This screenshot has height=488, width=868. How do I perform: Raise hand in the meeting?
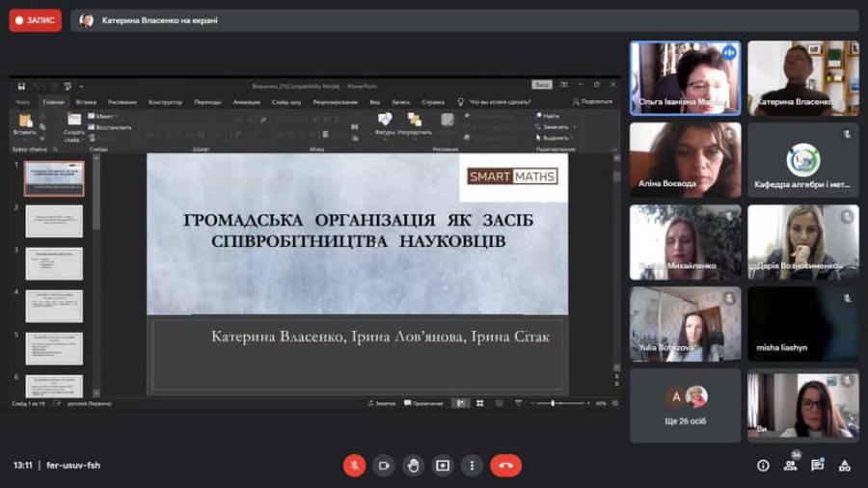click(413, 465)
